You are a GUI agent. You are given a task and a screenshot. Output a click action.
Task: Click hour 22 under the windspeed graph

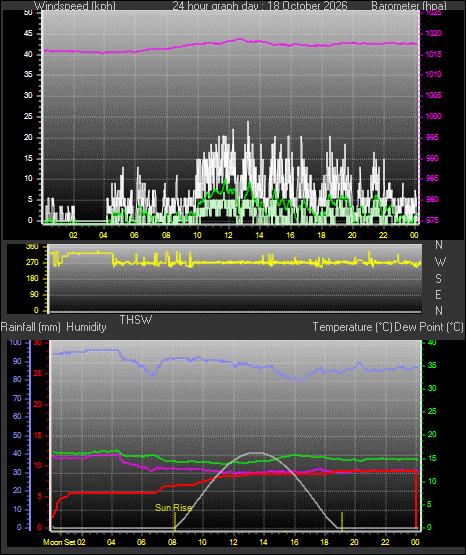pyautogui.click(x=384, y=235)
